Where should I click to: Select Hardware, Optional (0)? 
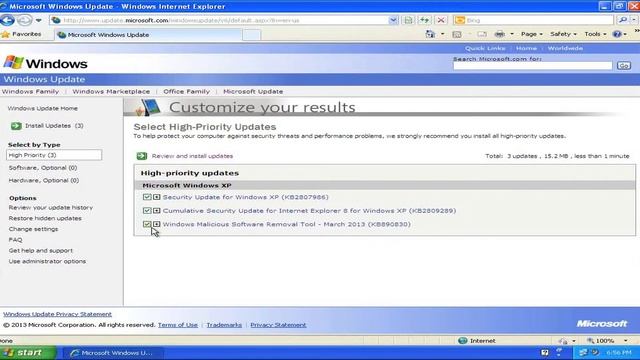(44, 180)
